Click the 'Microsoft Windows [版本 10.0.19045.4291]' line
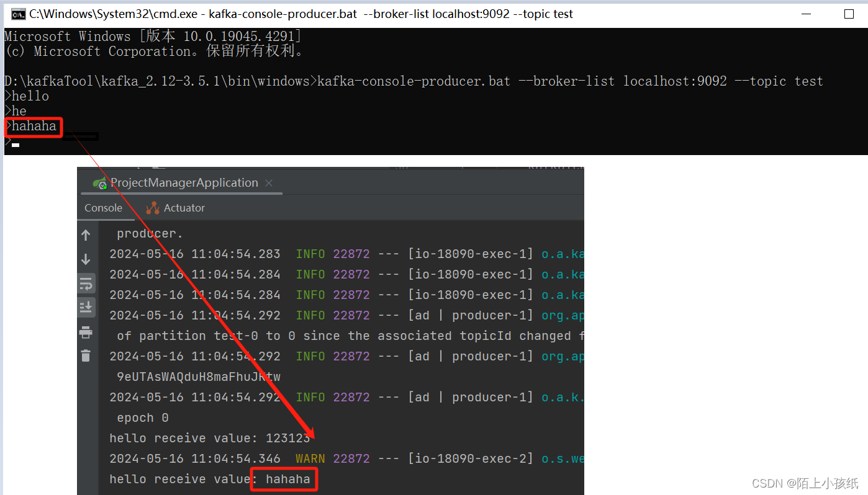 [153, 37]
